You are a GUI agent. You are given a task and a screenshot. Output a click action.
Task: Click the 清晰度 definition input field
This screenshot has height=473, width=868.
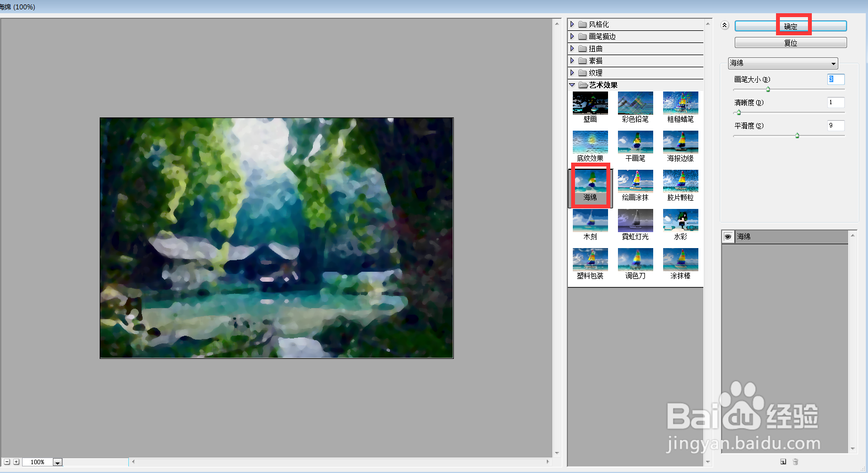[x=836, y=102]
